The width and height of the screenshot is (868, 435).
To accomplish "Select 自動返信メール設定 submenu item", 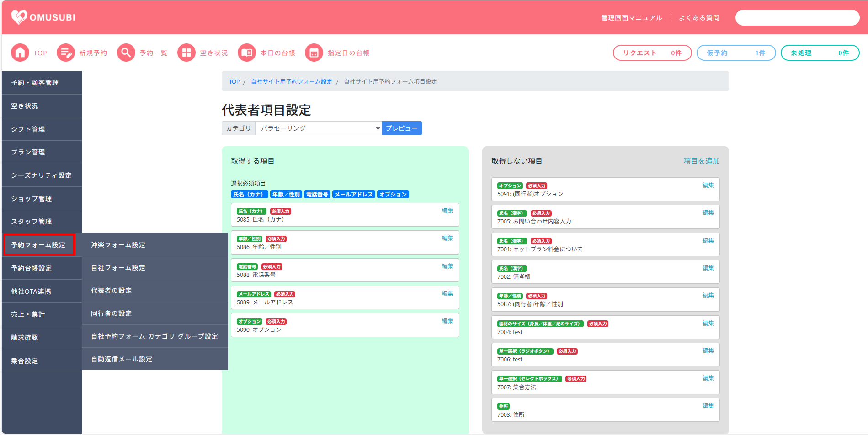I will point(122,359).
